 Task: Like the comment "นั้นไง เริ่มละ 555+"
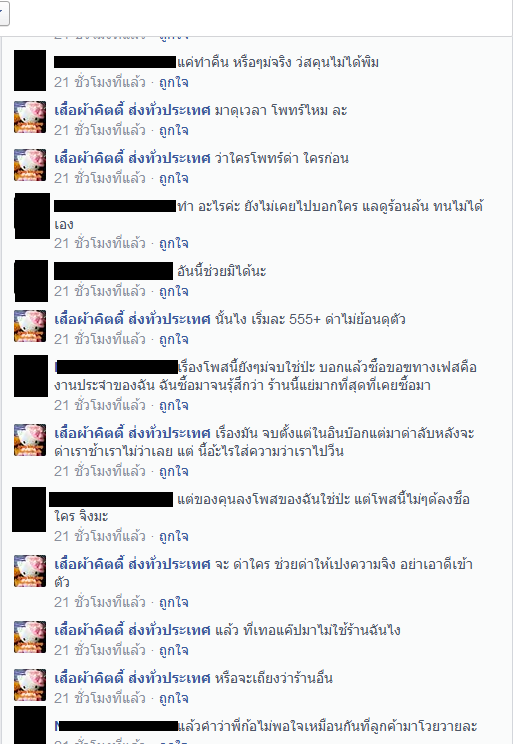(173, 339)
